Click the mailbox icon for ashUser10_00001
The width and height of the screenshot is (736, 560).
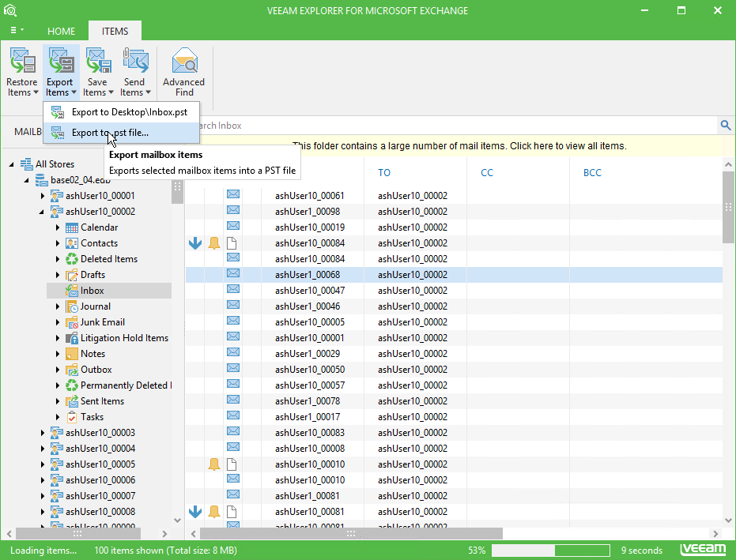pos(57,196)
